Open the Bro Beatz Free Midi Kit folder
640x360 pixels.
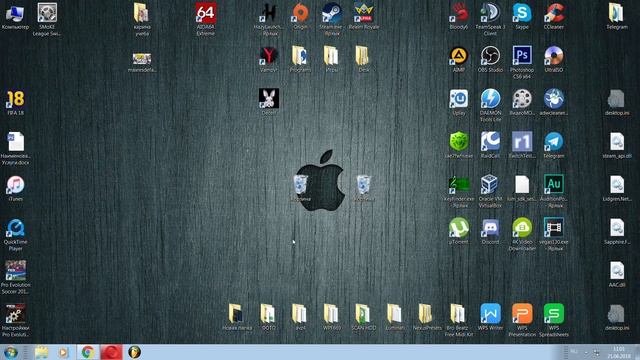point(458,314)
